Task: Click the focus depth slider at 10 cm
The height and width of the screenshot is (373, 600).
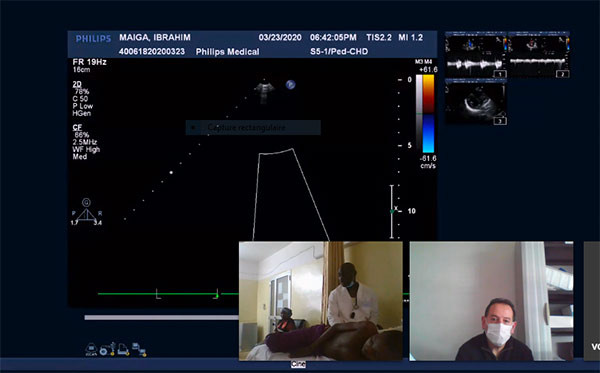Action: click(x=392, y=211)
